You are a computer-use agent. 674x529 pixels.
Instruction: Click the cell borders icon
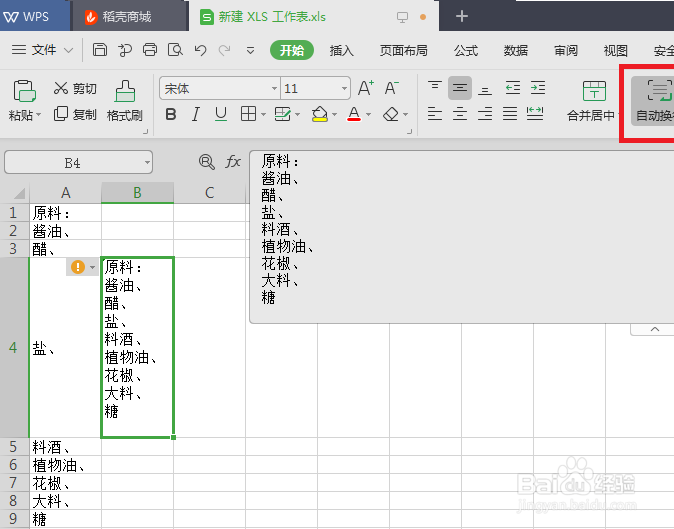[x=248, y=114]
